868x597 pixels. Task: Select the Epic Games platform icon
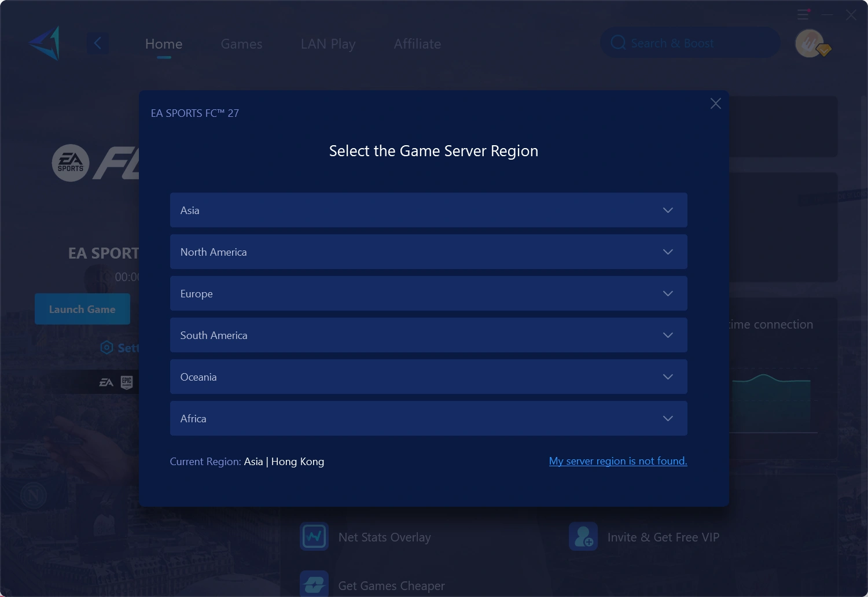127,382
